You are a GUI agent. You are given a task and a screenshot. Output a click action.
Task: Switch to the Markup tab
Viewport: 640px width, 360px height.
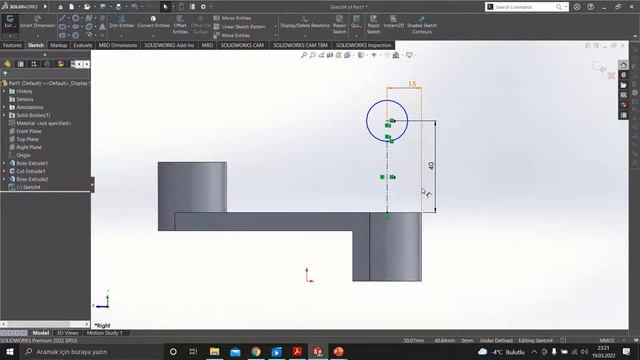[59, 45]
